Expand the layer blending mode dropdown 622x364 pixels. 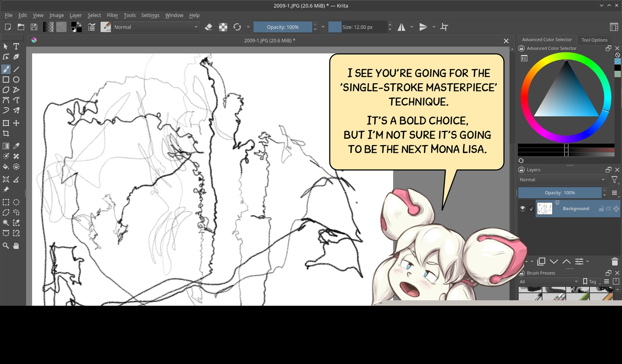[562, 179]
